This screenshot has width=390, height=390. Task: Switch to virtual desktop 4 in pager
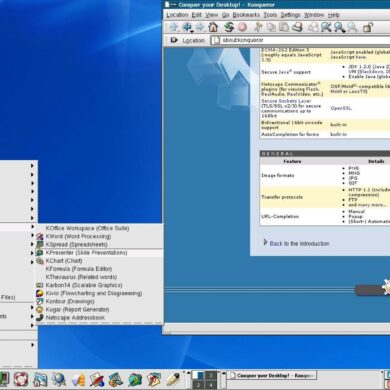tap(211, 385)
